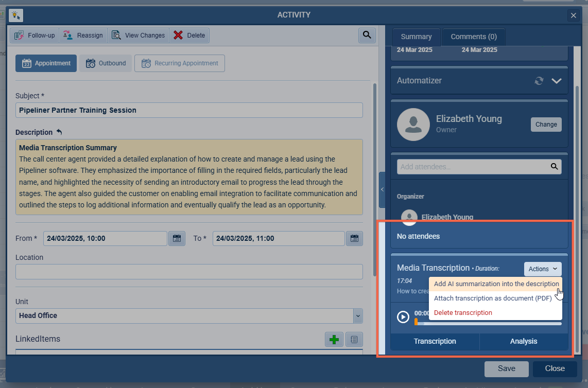Undo description change with arrow icon
The width and height of the screenshot is (588, 388).
click(x=59, y=132)
